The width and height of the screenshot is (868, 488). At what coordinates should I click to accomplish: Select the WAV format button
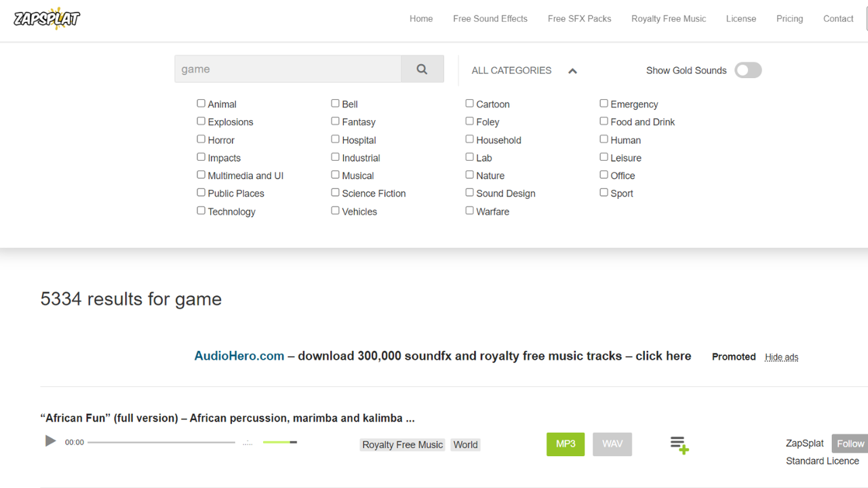pyautogui.click(x=612, y=444)
